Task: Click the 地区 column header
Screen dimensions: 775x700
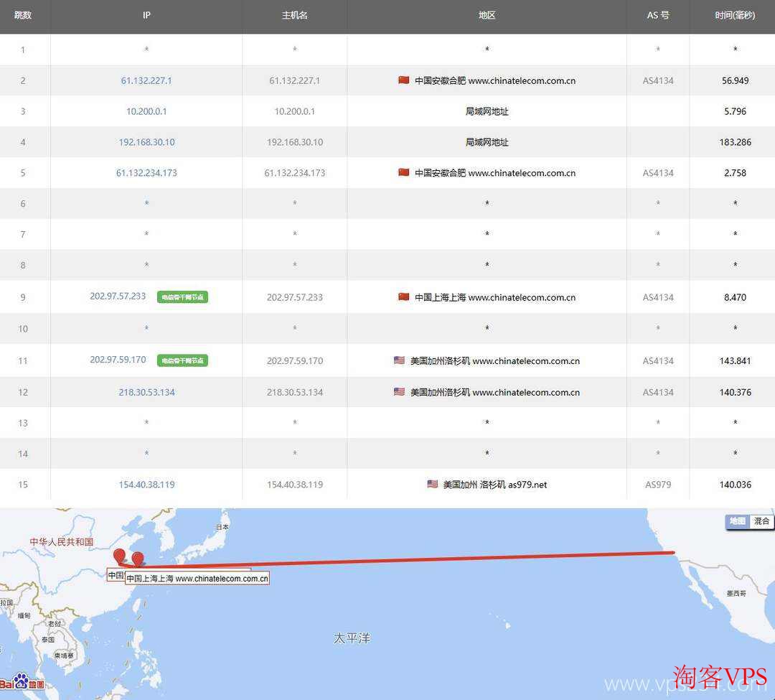Action: [487, 15]
